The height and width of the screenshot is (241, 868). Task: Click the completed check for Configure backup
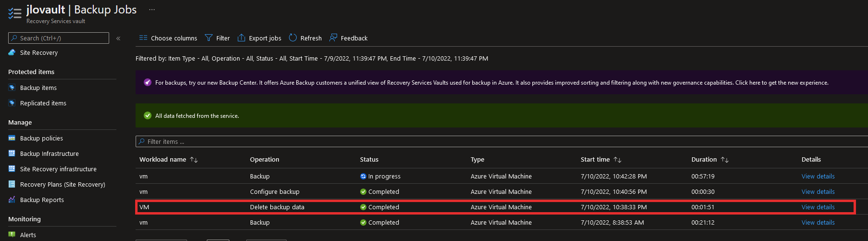(x=363, y=192)
